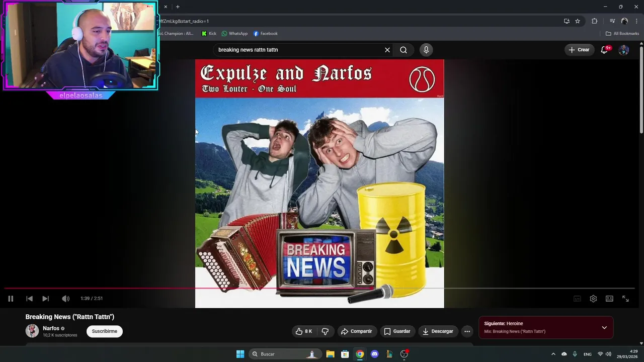This screenshot has width=644, height=362.
Task: Open the cloud icon in system tray
Action: pos(564,354)
